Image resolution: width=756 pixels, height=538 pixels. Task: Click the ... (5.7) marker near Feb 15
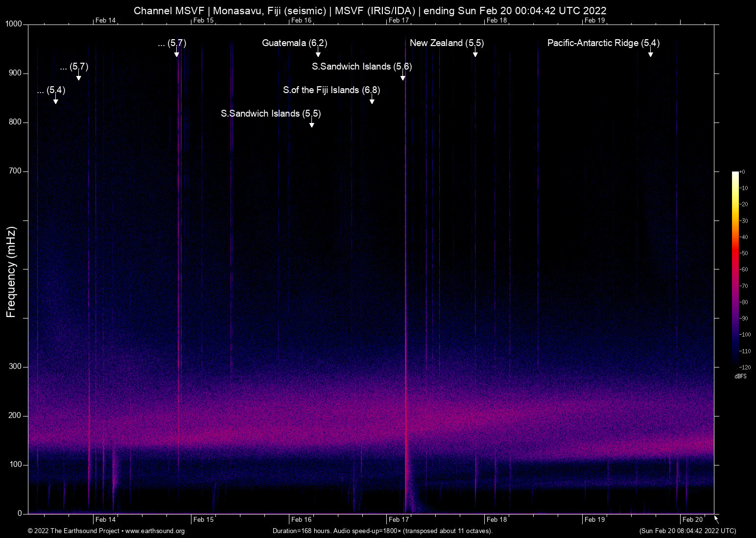pos(172,43)
